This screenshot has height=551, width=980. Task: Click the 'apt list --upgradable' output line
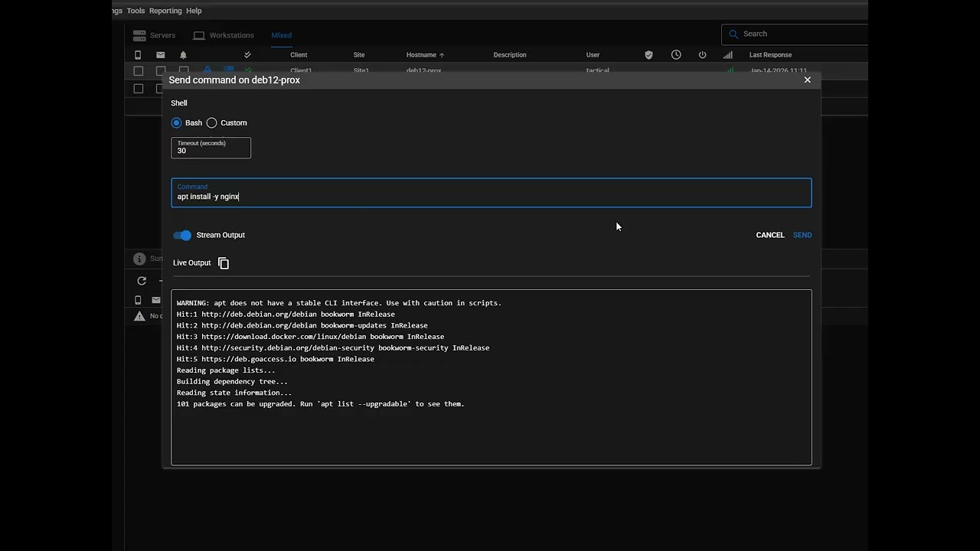tap(321, 404)
